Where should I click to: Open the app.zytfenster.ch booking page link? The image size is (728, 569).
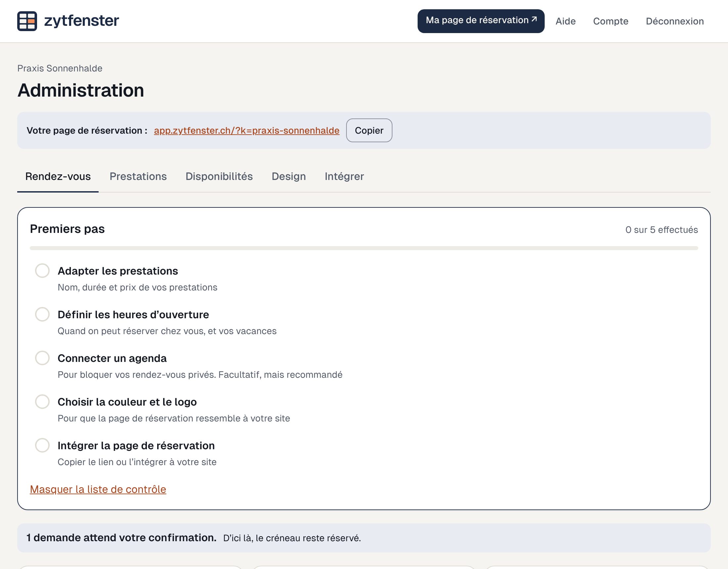pyautogui.click(x=246, y=130)
